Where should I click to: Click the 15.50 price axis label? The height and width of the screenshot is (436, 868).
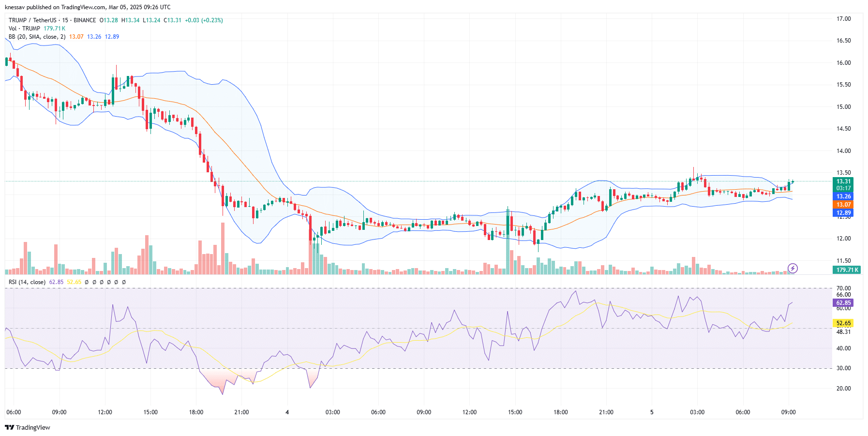tap(844, 85)
